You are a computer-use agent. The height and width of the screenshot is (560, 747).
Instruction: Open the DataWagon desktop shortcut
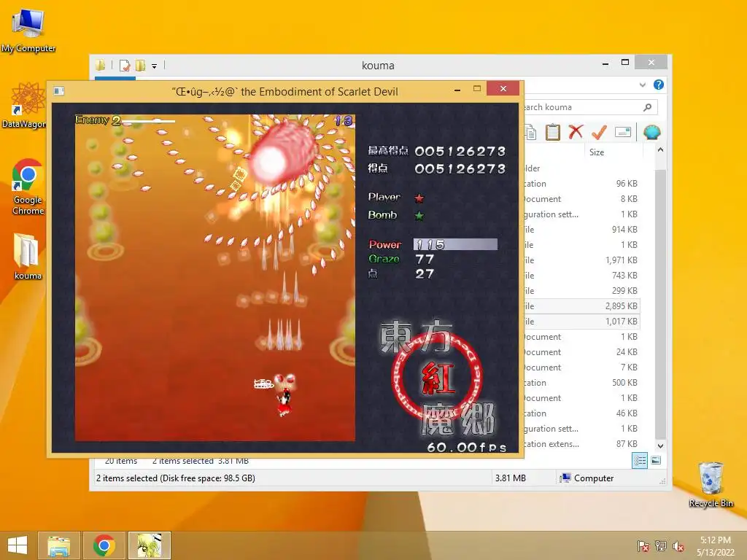click(x=24, y=106)
